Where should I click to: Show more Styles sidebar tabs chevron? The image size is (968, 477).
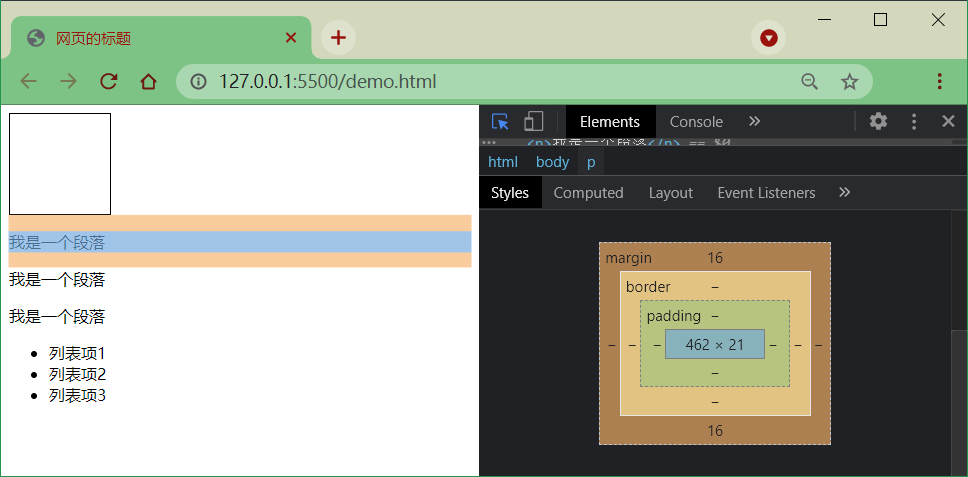(845, 192)
